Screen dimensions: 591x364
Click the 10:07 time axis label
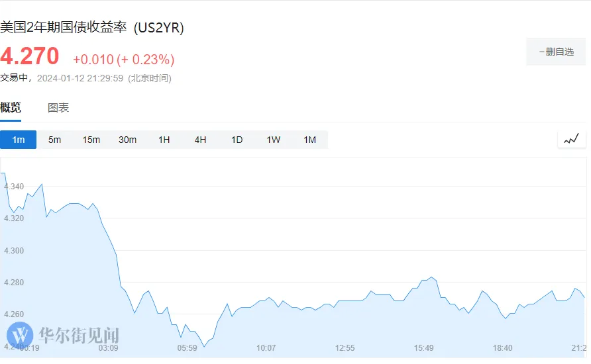click(x=266, y=348)
